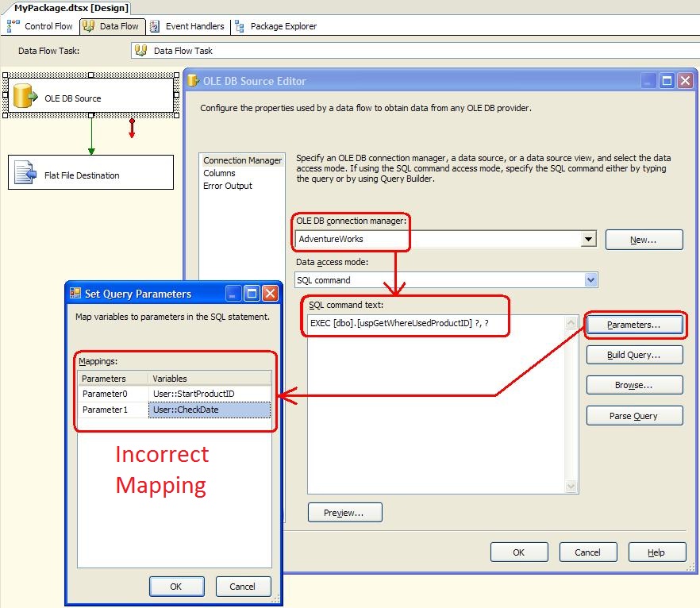The width and height of the screenshot is (700, 608).
Task: Select the User::CheckDate variable cell
Action: pos(210,410)
